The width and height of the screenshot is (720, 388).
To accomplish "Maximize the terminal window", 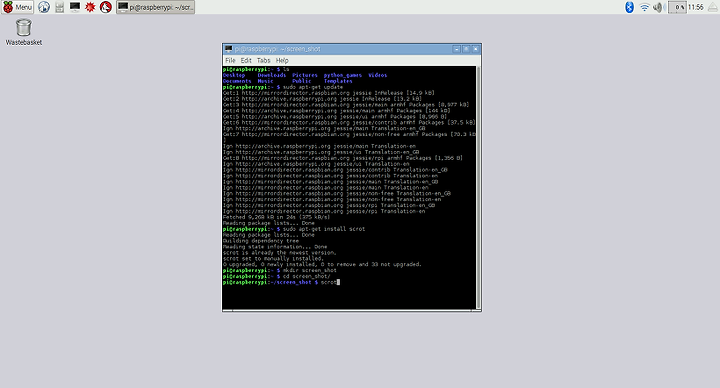I will pos(466,49).
